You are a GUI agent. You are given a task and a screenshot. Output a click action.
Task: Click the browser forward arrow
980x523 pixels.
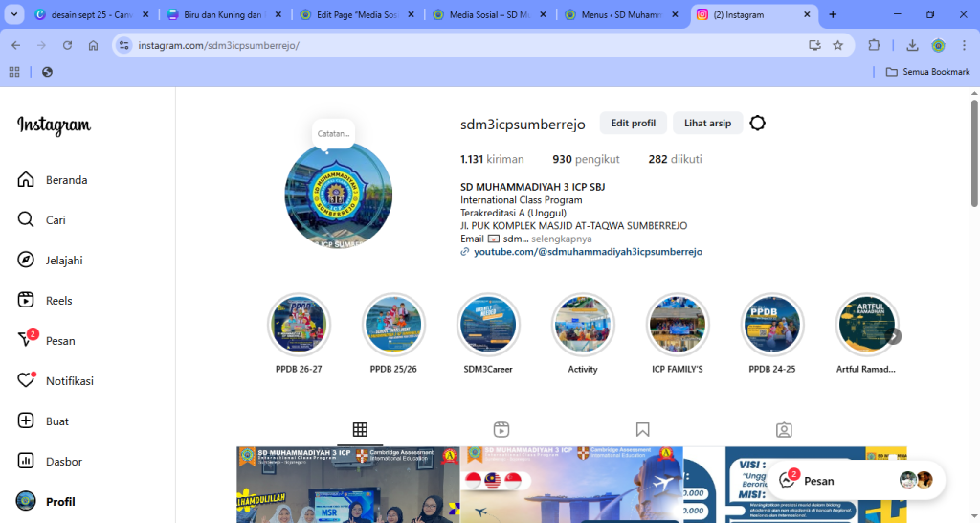point(41,45)
